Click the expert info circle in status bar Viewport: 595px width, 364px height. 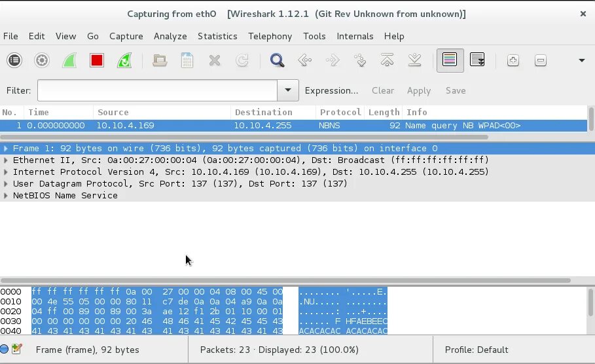(x=4, y=349)
